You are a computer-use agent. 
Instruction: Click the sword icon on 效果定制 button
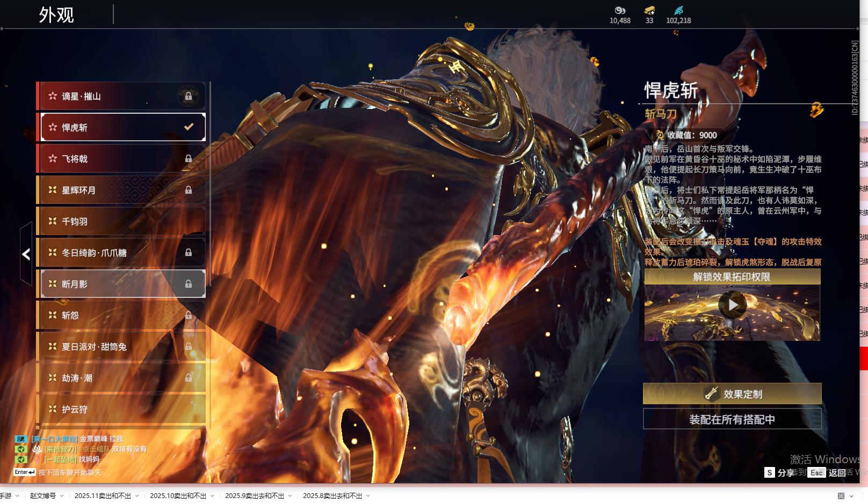(x=712, y=393)
